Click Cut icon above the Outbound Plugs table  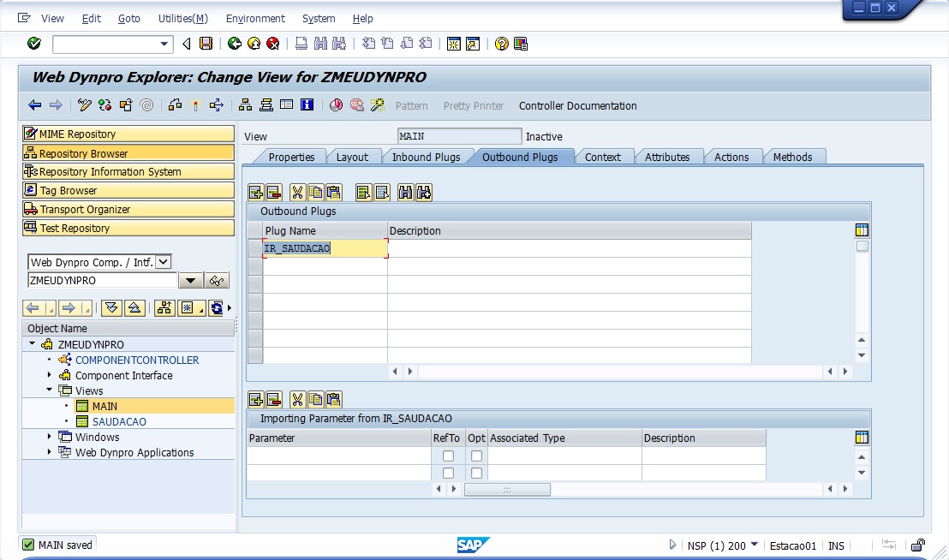tap(297, 193)
